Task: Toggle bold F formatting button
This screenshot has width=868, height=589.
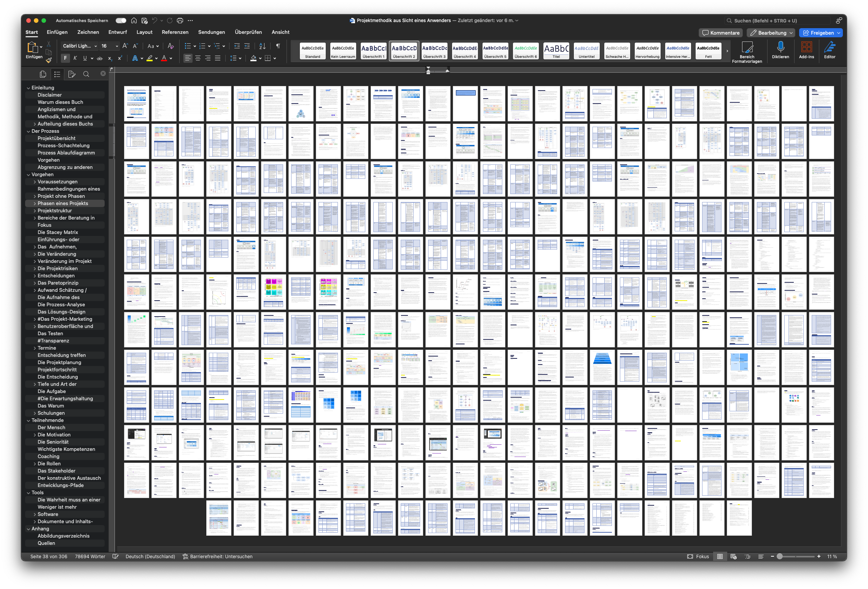Action: click(65, 58)
